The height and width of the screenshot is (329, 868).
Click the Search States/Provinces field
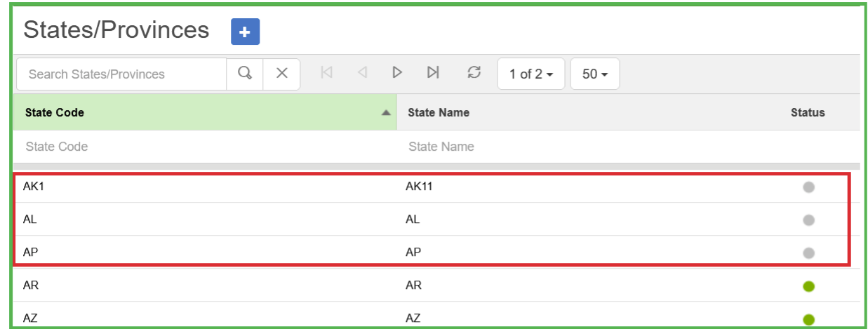point(121,74)
